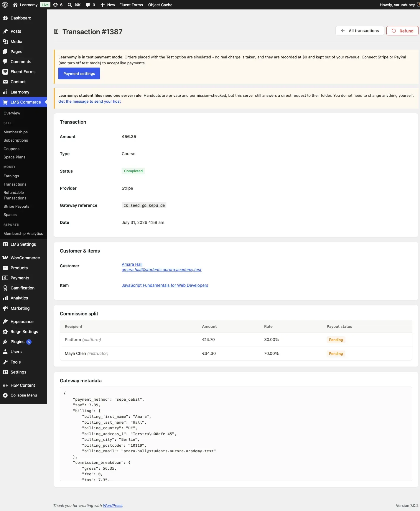Click the Pending status for Platform

coord(336,340)
